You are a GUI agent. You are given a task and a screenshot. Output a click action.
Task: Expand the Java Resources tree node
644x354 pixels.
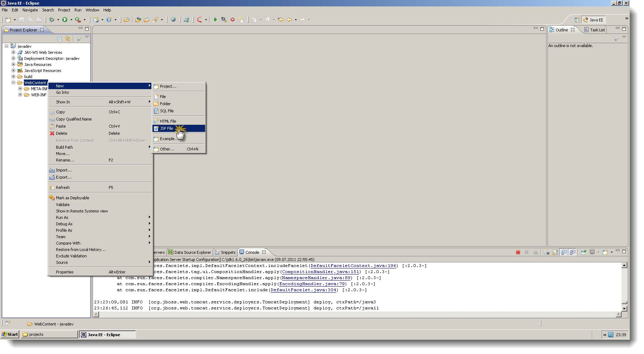[x=14, y=65]
